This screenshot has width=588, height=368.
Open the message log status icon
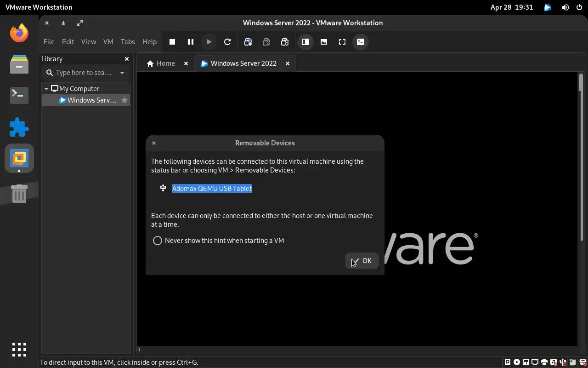573,362
